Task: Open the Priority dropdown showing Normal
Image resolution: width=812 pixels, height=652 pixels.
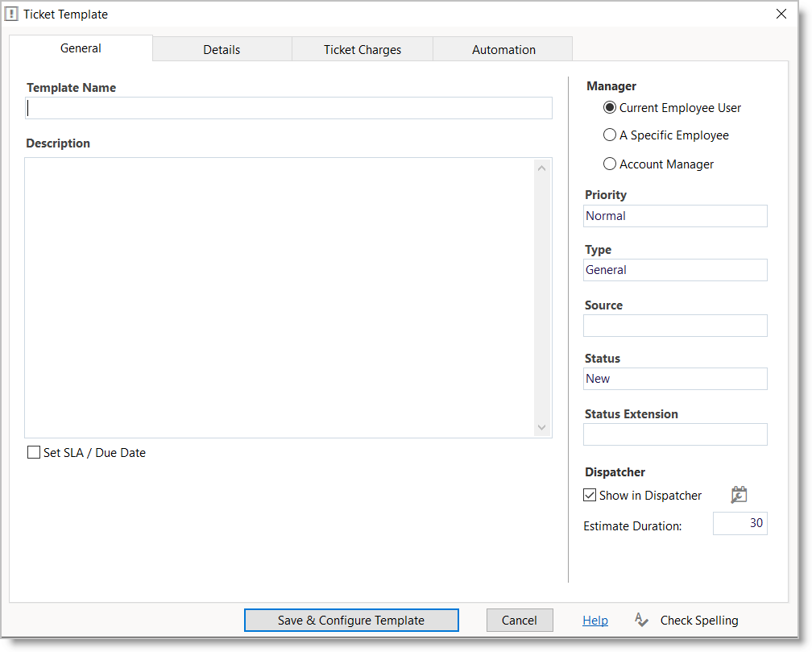Action: [675, 216]
